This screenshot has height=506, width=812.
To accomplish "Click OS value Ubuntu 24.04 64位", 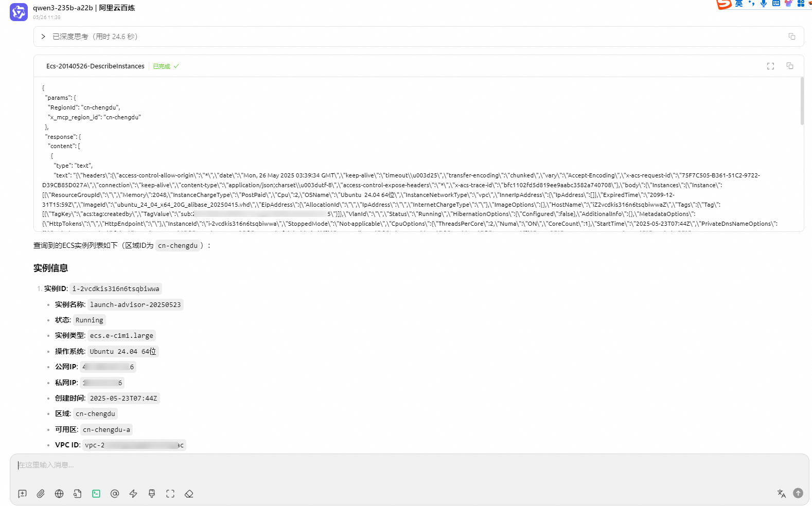I will (x=123, y=352).
